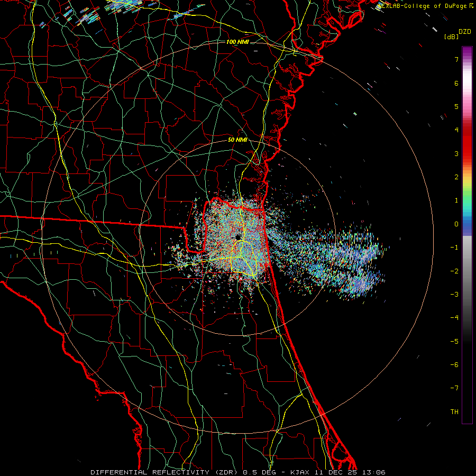
Task: Click the 50 NMI range ring label
Action: [x=237, y=140]
